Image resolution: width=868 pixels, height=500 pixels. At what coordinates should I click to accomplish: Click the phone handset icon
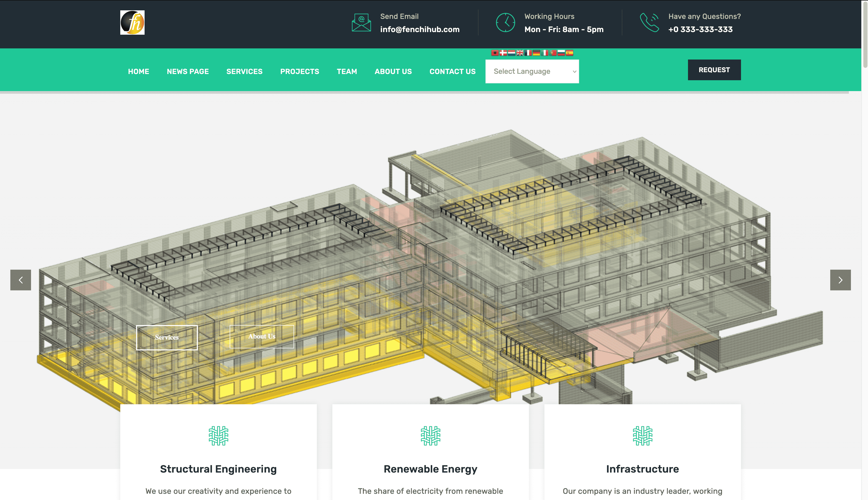click(649, 23)
